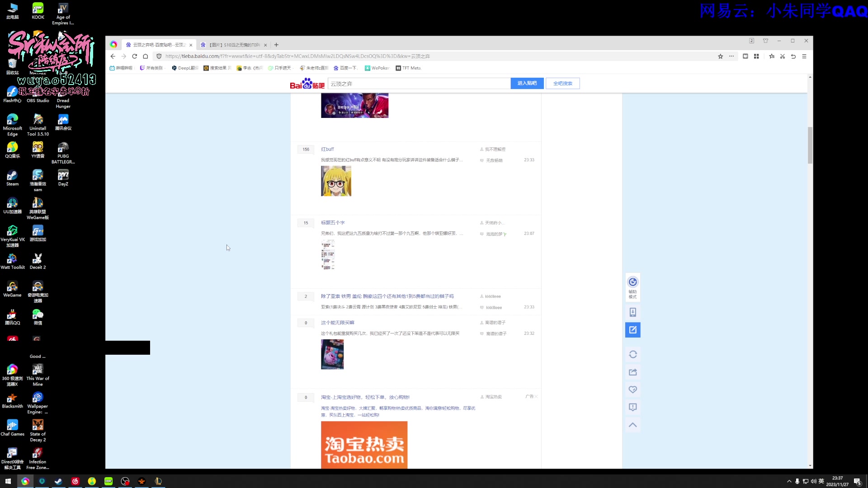The image size is (868, 488).
Task: Open the 标题五个字 post screenshot thumbnail
Action: (328, 254)
